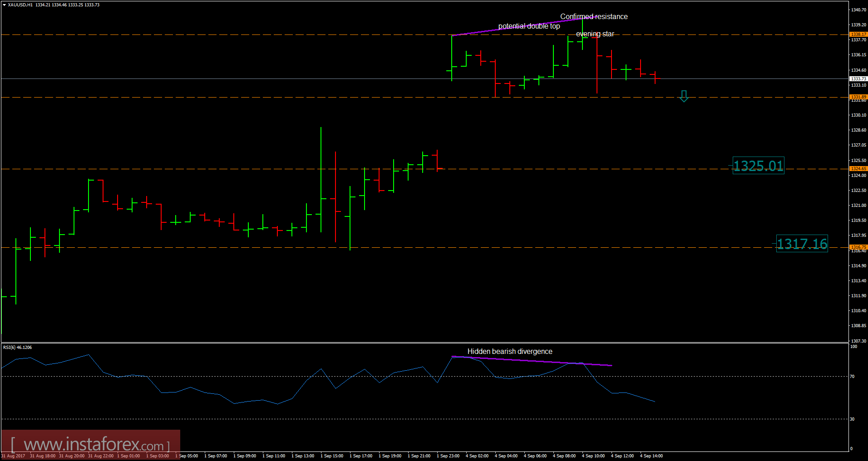Viewport: 868px width, 461px height.
Task: Select the 'potential double top' label
Action: click(x=529, y=26)
